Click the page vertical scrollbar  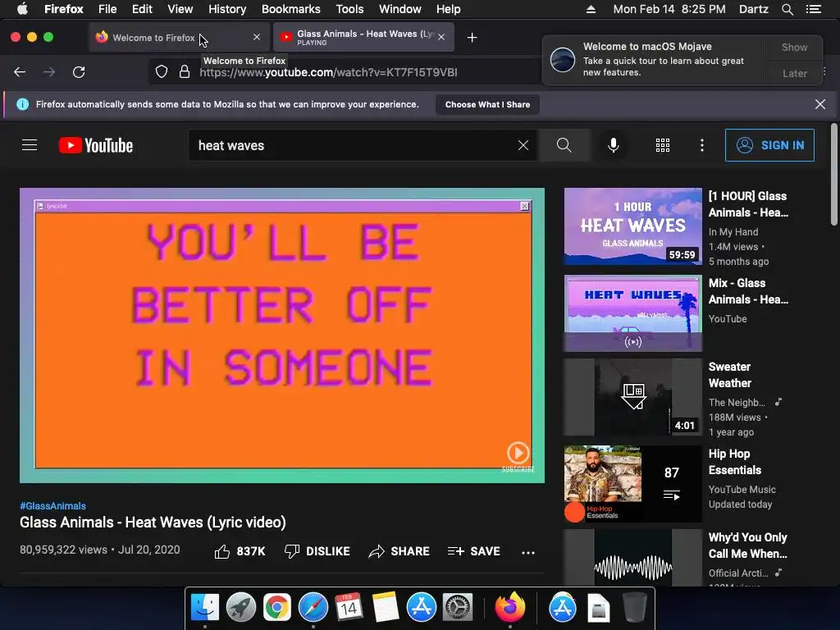tap(833, 174)
